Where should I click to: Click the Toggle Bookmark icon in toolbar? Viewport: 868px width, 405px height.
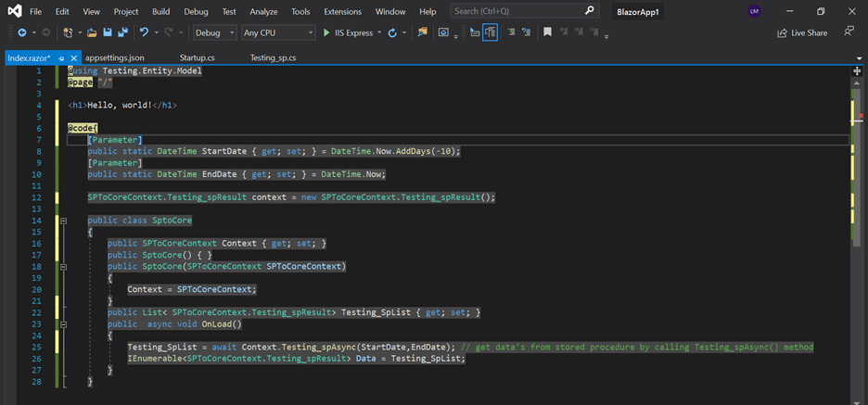pos(547,32)
